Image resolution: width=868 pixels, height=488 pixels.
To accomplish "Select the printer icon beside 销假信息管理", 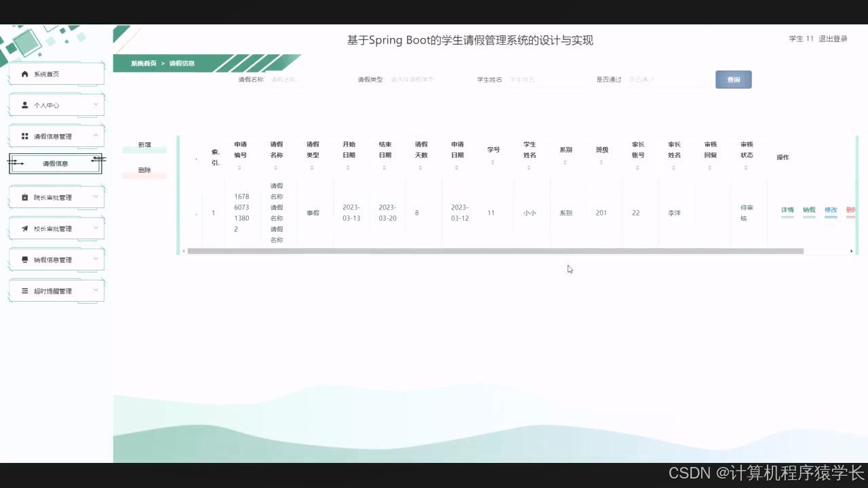I will pos(25,260).
